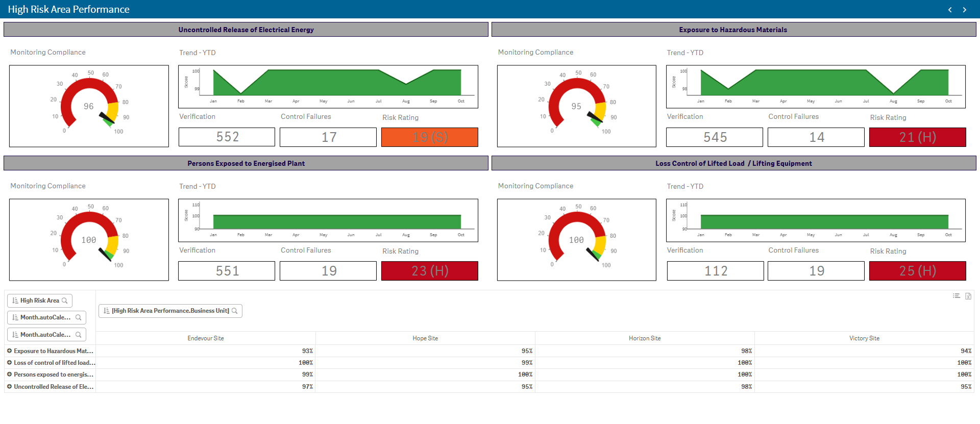Image resolution: width=980 pixels, height=424 pixels.
Task: Open the High Risk Area dimension button
Action: pyautogui.click(x=39, y=301)
